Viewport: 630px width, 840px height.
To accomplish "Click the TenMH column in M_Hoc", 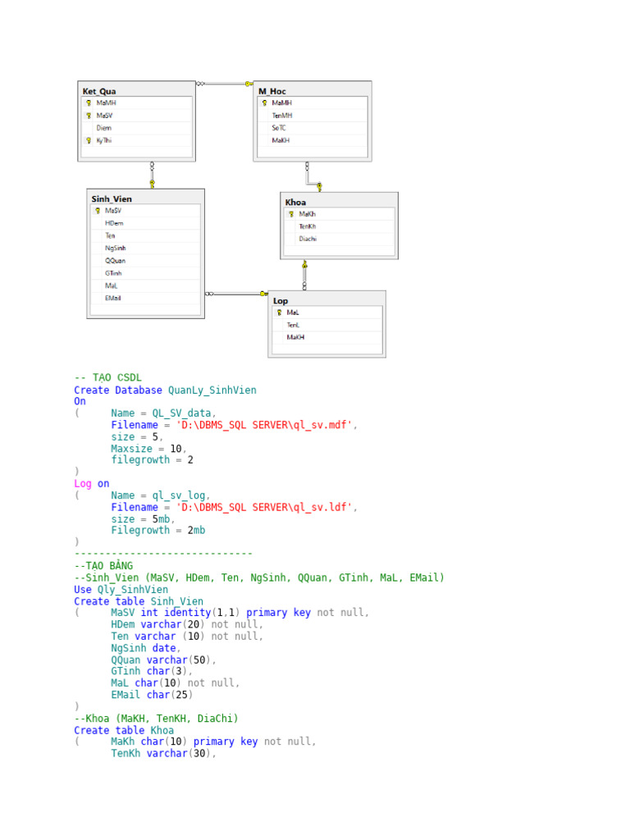I will 282,115.
